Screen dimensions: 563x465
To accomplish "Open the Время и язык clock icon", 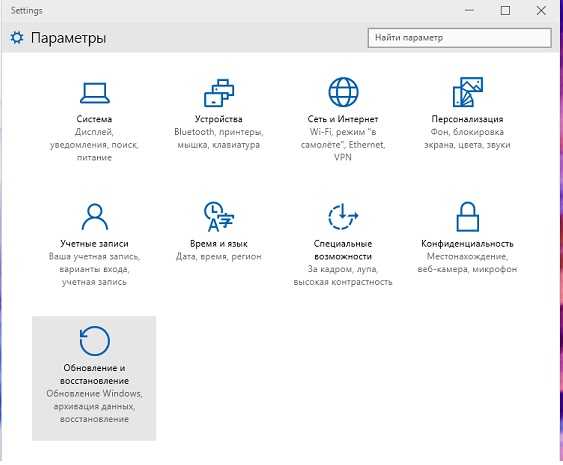I will pyautogui.click(x=219, y=216).
